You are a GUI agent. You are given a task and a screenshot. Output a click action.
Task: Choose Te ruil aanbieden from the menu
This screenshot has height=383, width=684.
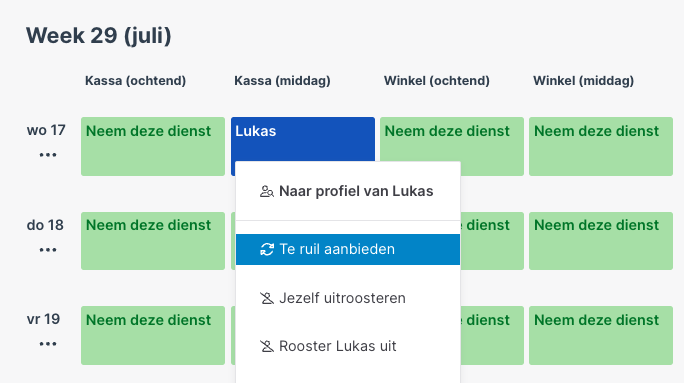click(348, 249)
